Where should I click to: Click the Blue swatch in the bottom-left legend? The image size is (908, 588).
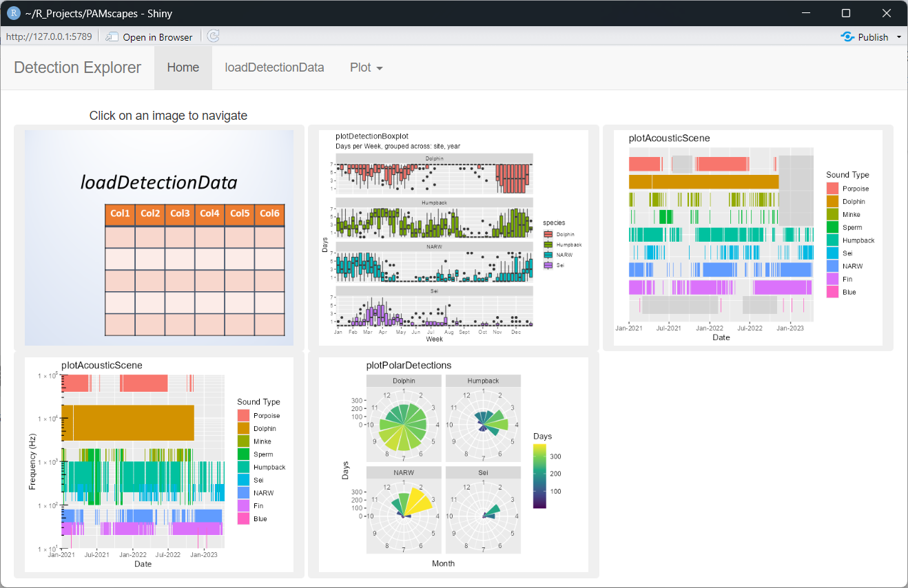tap(244, 519)
